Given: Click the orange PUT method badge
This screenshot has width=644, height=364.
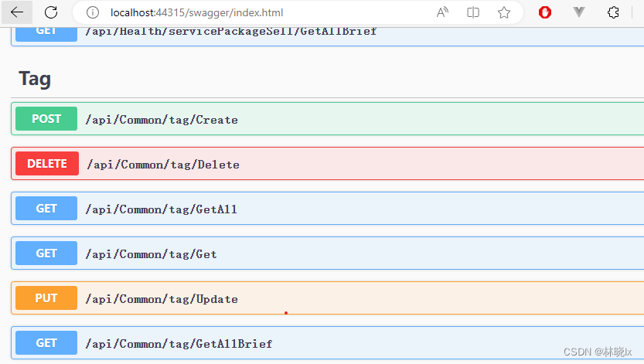Looking at the screenshot, I should (x=46, y=298).
